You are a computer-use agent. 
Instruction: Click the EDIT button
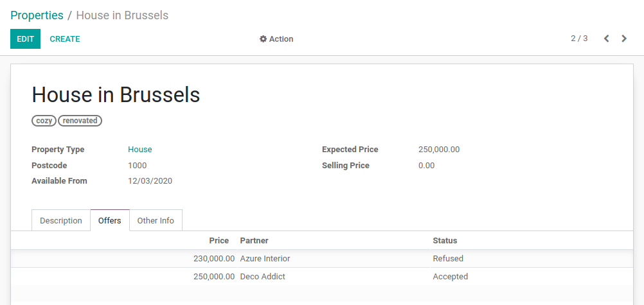25,39
